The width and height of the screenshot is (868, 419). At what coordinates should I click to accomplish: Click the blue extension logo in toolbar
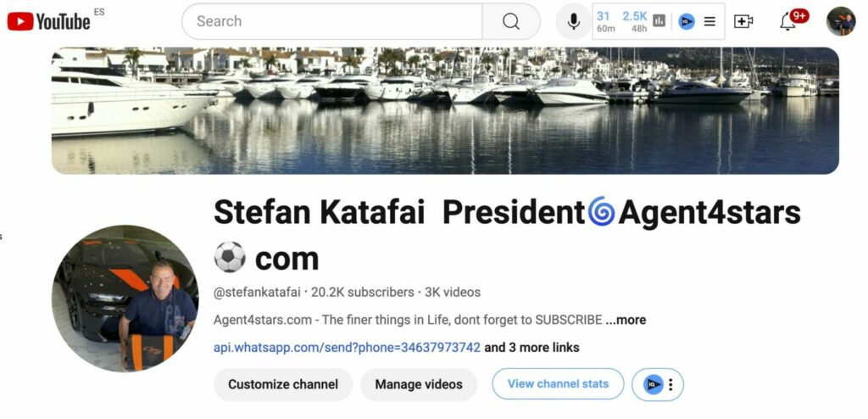(687, 21)
